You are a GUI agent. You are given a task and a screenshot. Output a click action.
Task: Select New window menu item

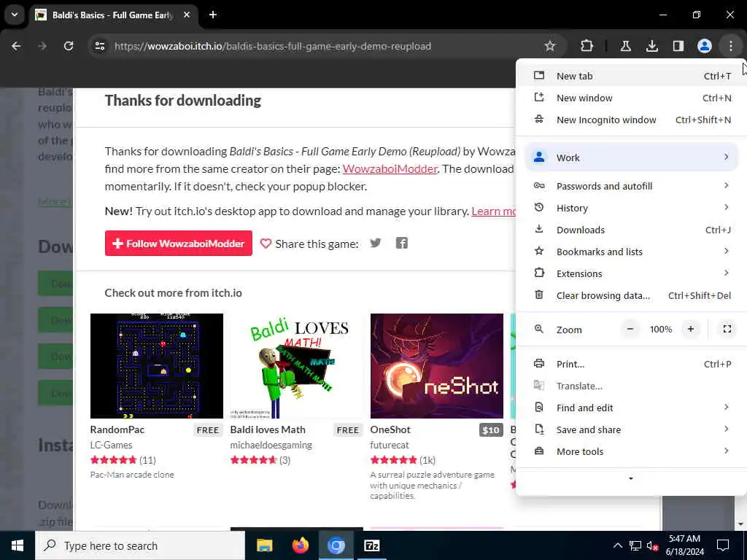(631, 98)
